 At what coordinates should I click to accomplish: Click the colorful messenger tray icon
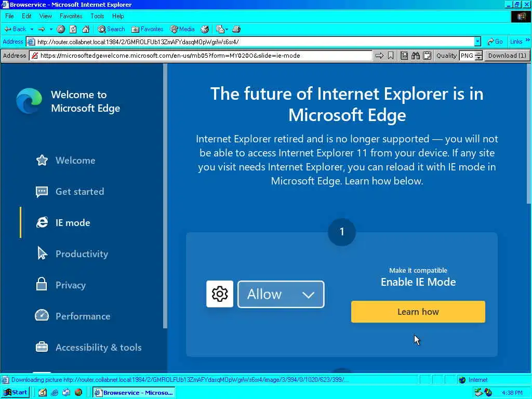coord(488,393)
